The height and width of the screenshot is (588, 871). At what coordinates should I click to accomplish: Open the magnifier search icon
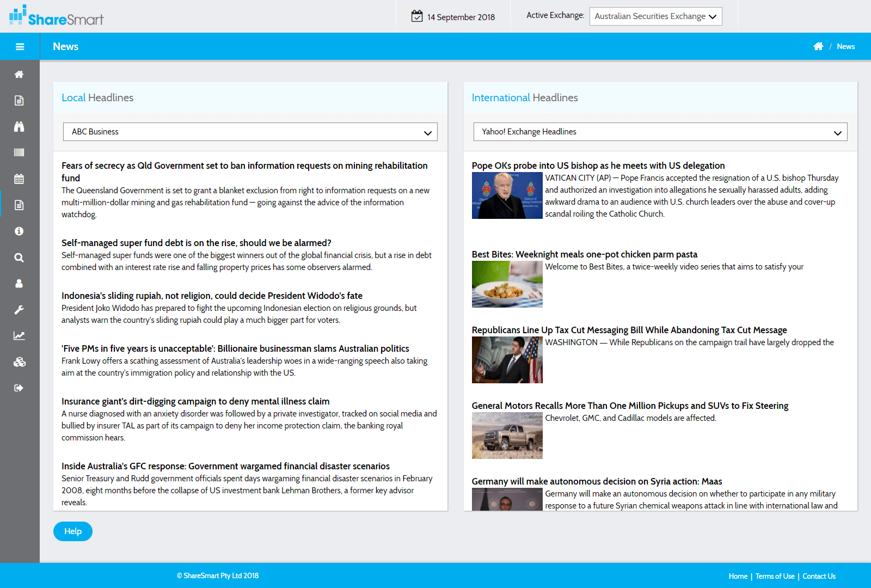(x=19, y=258)
